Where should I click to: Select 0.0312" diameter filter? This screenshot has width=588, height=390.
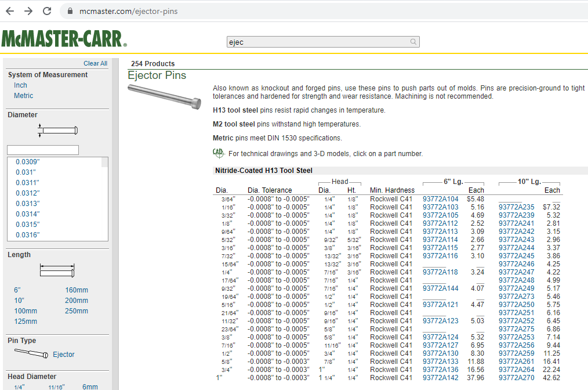pos(27,193)
